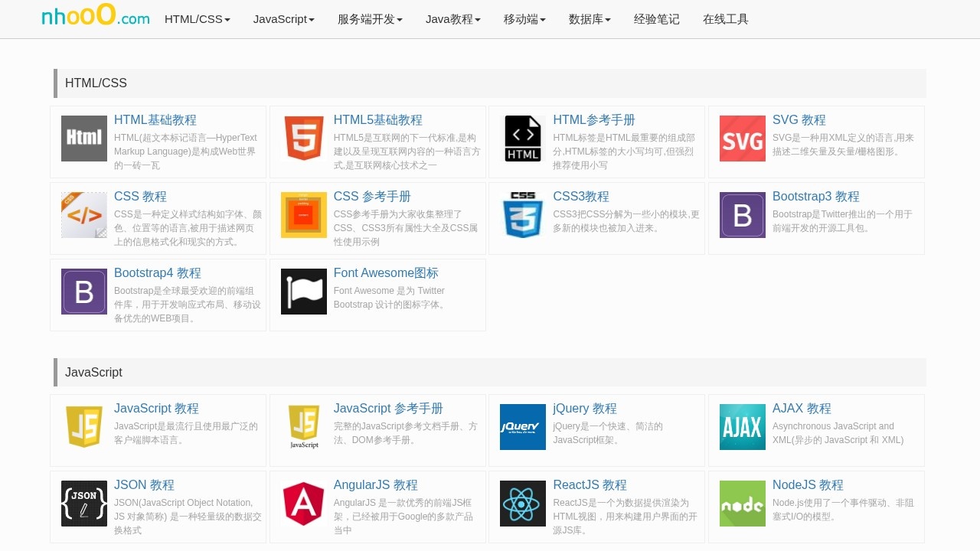The image size is (980, 551).
Task: Click the JSON badge icon
Action: 84,504
